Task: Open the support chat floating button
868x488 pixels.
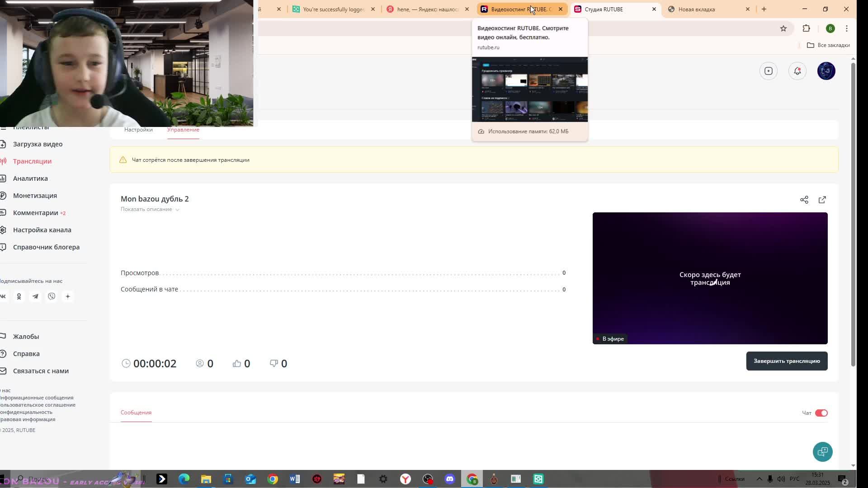Action: coord(822,452)
